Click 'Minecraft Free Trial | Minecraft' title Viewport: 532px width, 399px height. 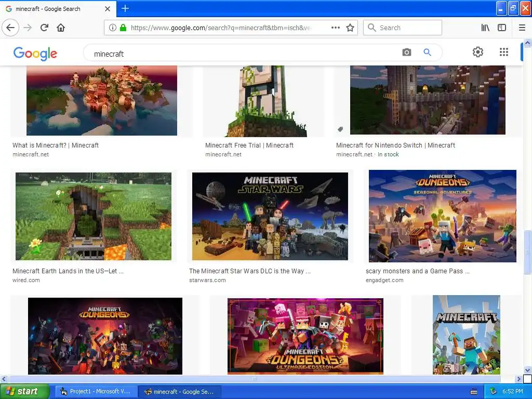pos(249,145)
